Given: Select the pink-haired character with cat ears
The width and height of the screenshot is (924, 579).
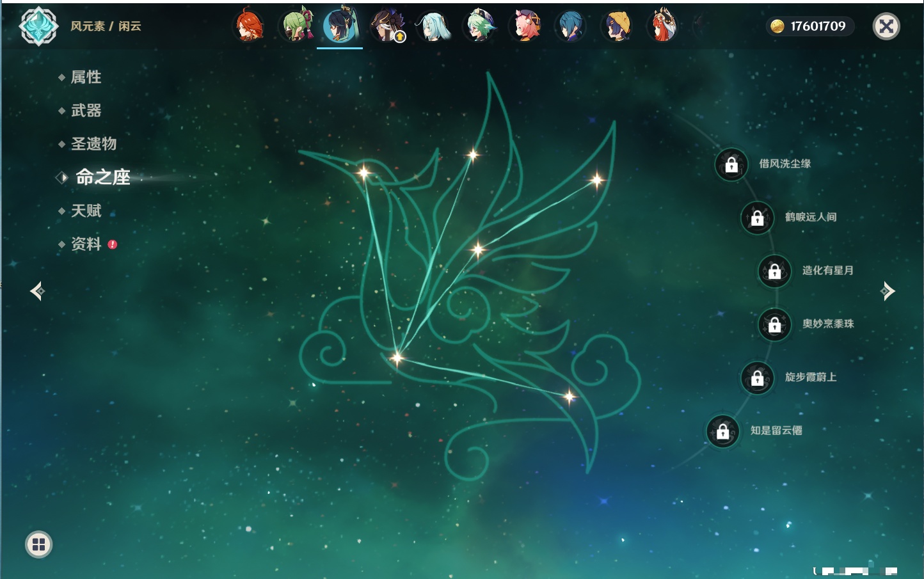Looking at the screenshot, I should pyautogui.click(x=525, y=27).
